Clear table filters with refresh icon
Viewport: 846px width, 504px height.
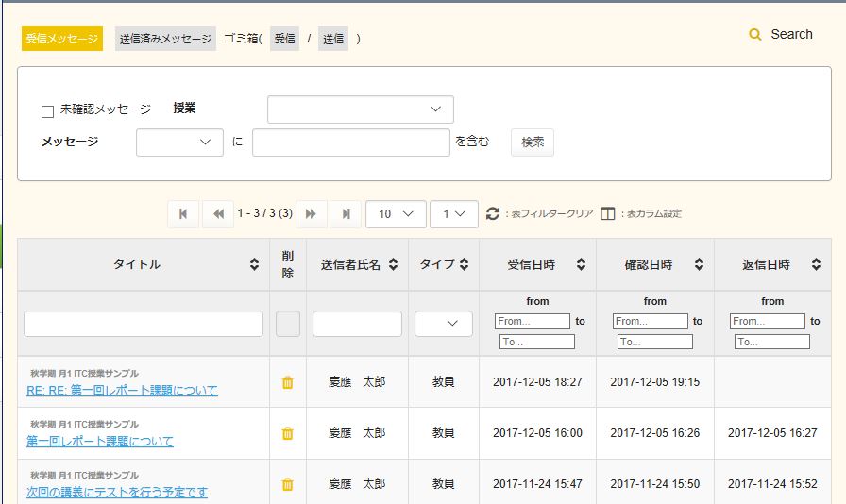pyautogui.click(x=492, y=214)
